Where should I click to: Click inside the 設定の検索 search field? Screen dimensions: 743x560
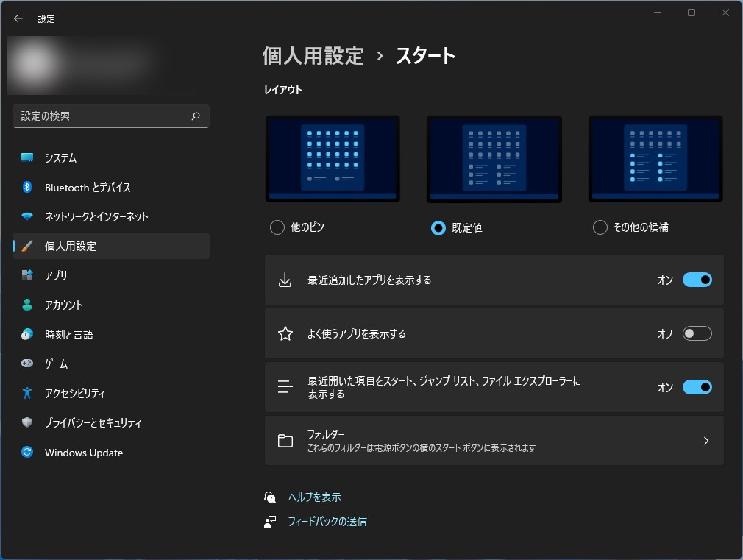[x=110, y=116]
